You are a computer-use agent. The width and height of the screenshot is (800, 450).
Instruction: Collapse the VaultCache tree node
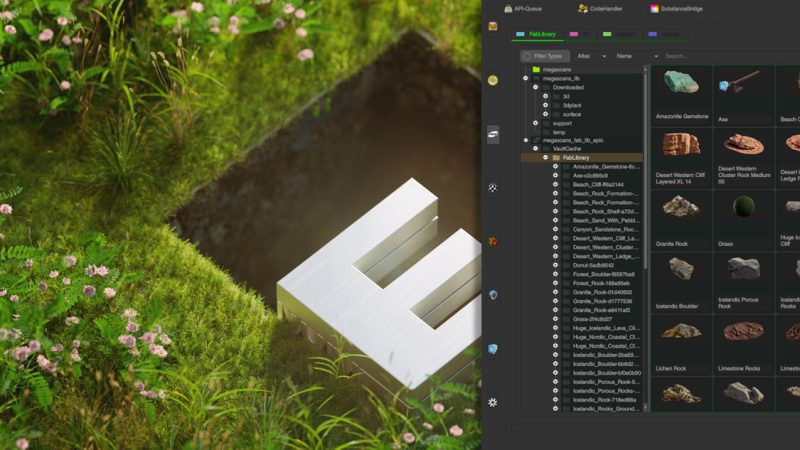tap(536, 148)
